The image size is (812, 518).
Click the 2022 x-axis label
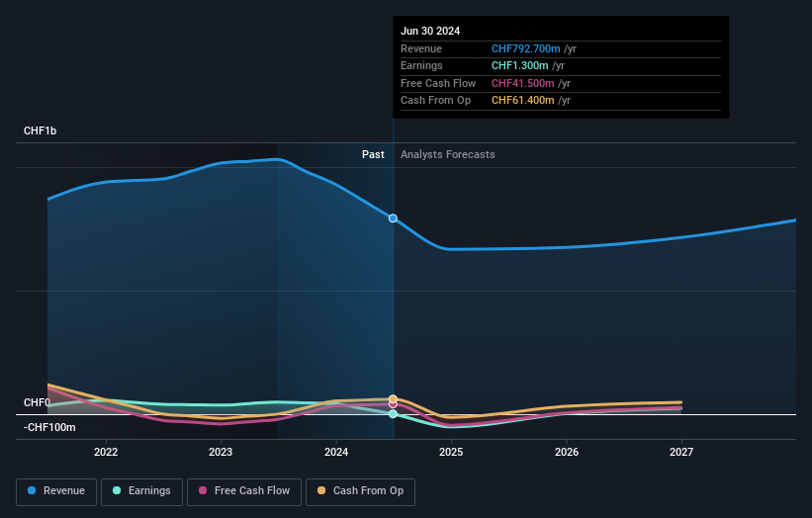(x=106, y=452)
